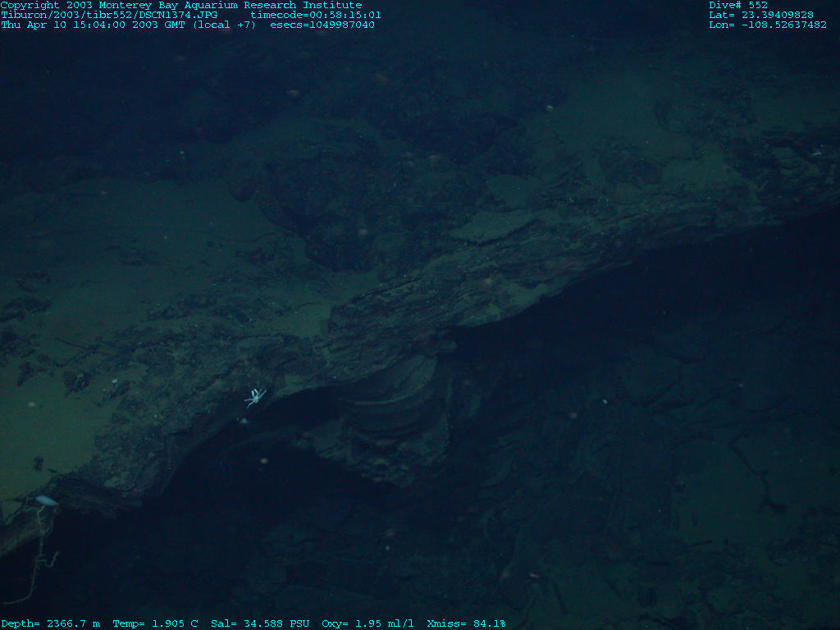This screenshot has height=630, width=840.
Task: Click the MBARI copyright text line
Action: pos(180,5)
